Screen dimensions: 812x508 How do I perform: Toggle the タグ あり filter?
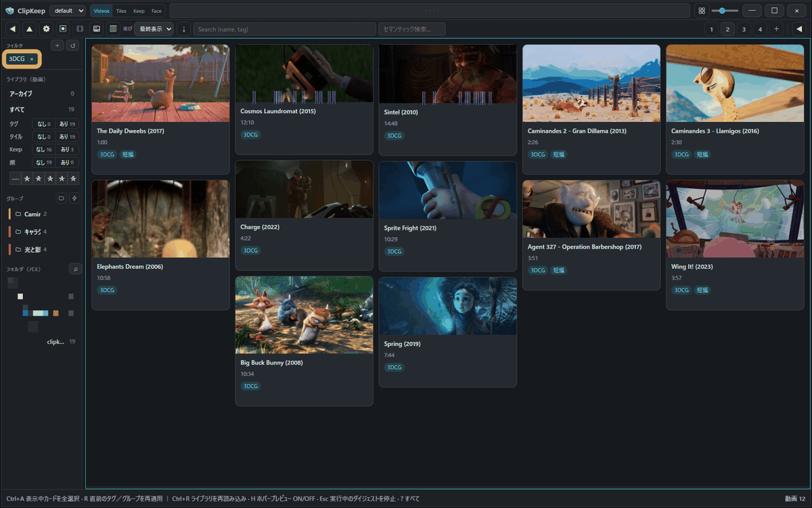[67, 124]
